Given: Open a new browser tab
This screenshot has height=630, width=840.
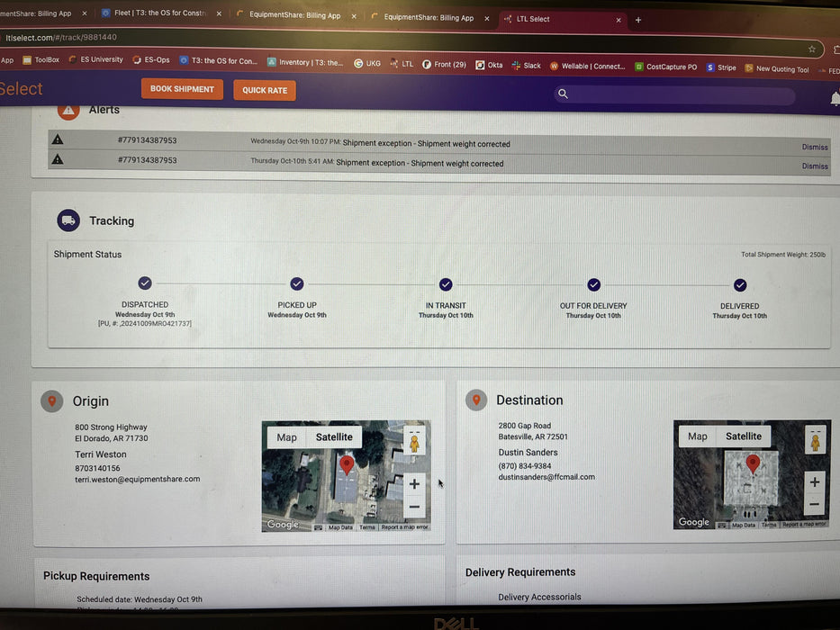Looking at the screenshot, I should pos(638,20).
